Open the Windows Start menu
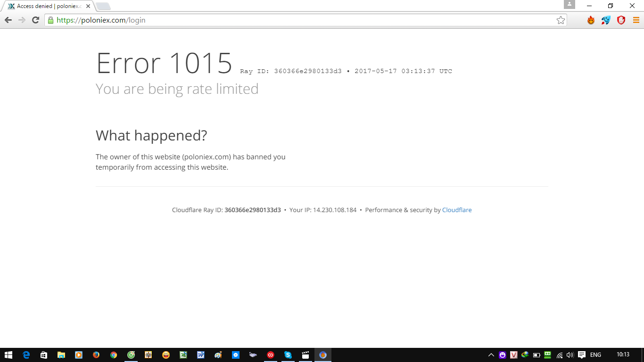This screenshot has height=362, width=644. (8, 355)
